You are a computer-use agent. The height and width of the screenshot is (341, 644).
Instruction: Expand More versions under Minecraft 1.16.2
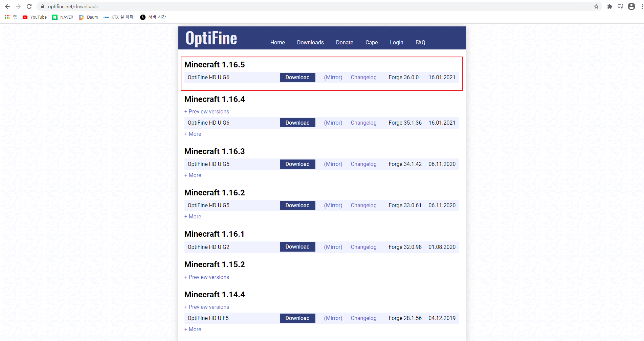pos(193,216)
